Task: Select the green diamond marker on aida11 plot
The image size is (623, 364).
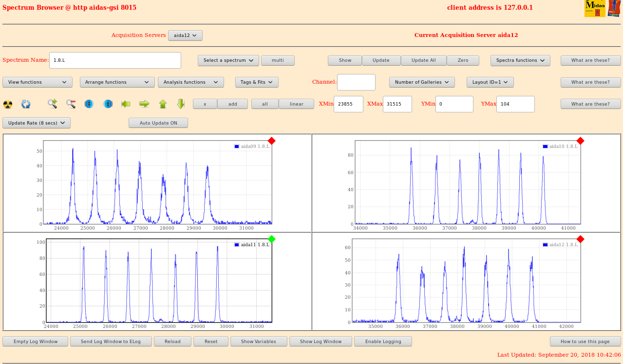Action: pyautogui.click(x=272, y=239)
